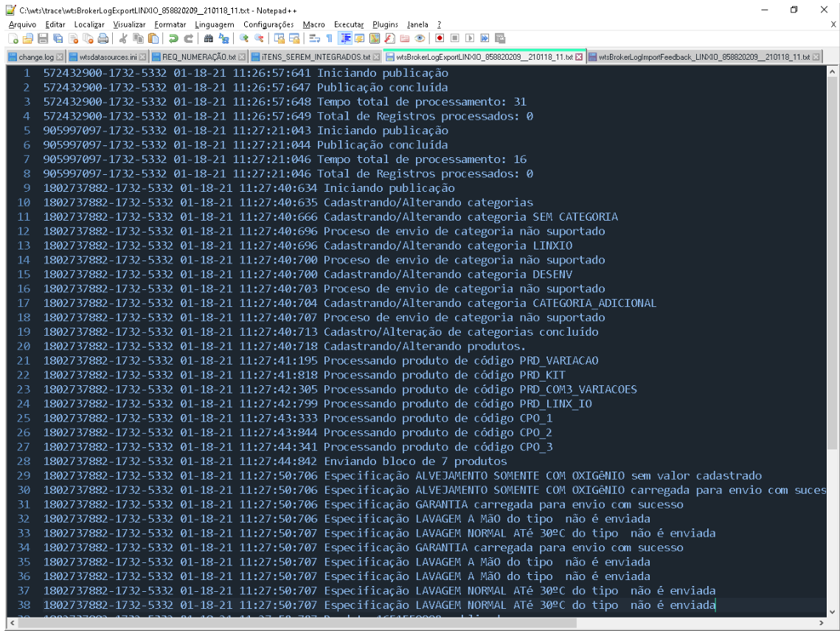This screenshot has width=840, height=631.
Task: Click line number 20 in the margin
Action: point(24,346)
